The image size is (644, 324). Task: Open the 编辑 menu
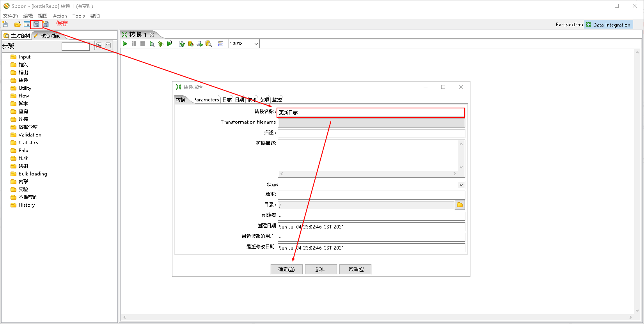tap(28, 16)
